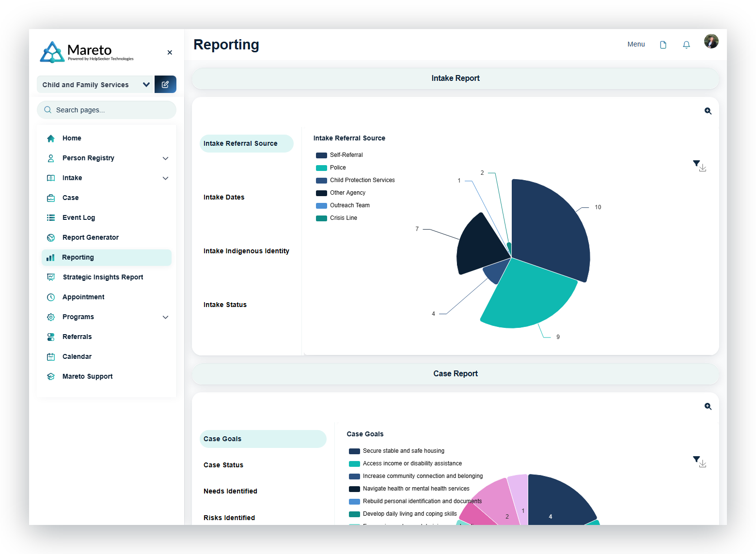756x554 pixels.
Task: Click the Intake book icon
Action: (51, 178)
